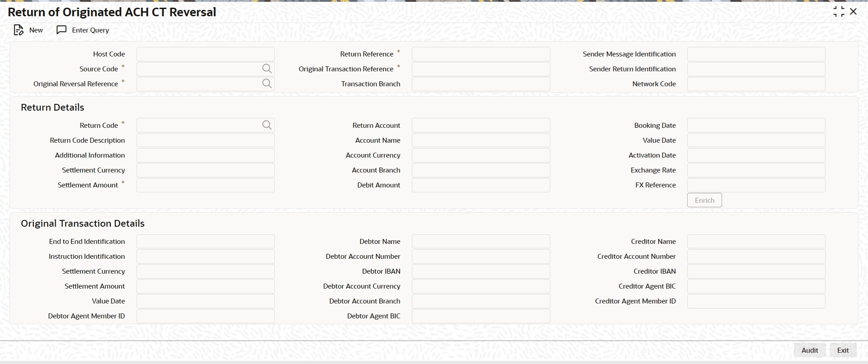This screenshot has width=868, height=364.
Task: Click the Return of Originated ACH CT Reversal title
Action: point(112,12)
